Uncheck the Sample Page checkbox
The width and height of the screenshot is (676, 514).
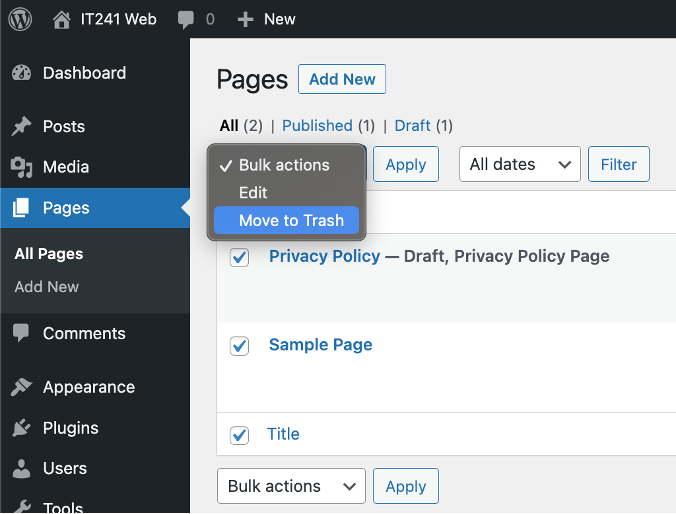(x=239, y=346)
